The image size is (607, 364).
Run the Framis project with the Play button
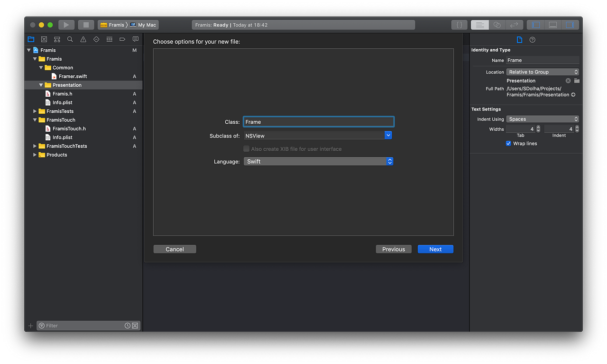click(66, 24)
